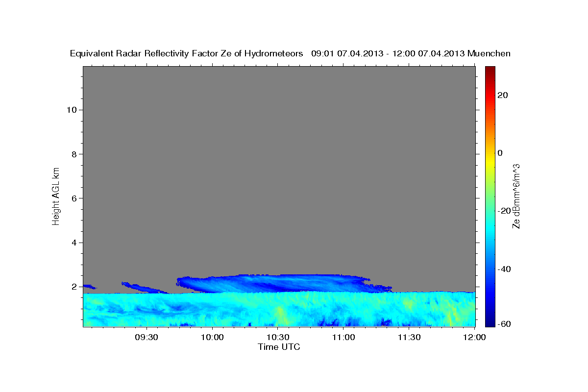Select the 'Time UTC' axis label
The height and width of the screenshot is (392, 588).
pos(279,347)
